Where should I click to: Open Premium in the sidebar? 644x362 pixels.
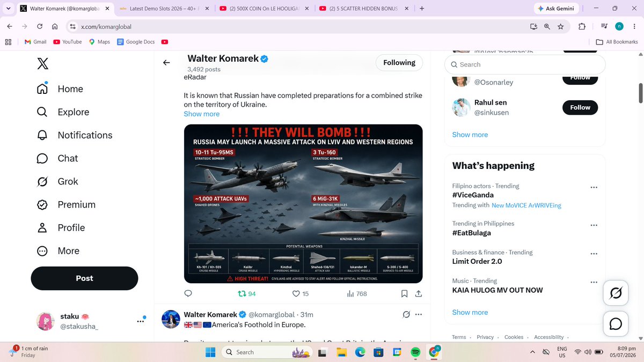(x=66, y=204)
